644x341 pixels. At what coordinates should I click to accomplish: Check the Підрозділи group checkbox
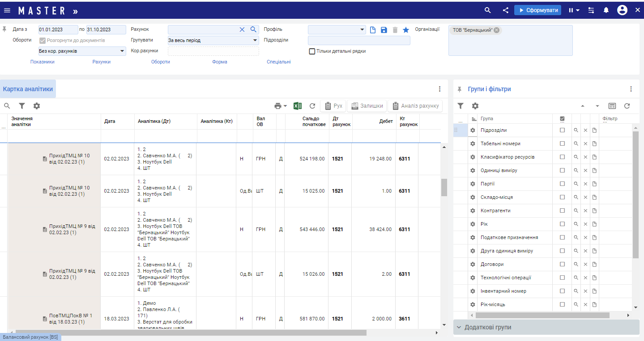tap(563, 130)
